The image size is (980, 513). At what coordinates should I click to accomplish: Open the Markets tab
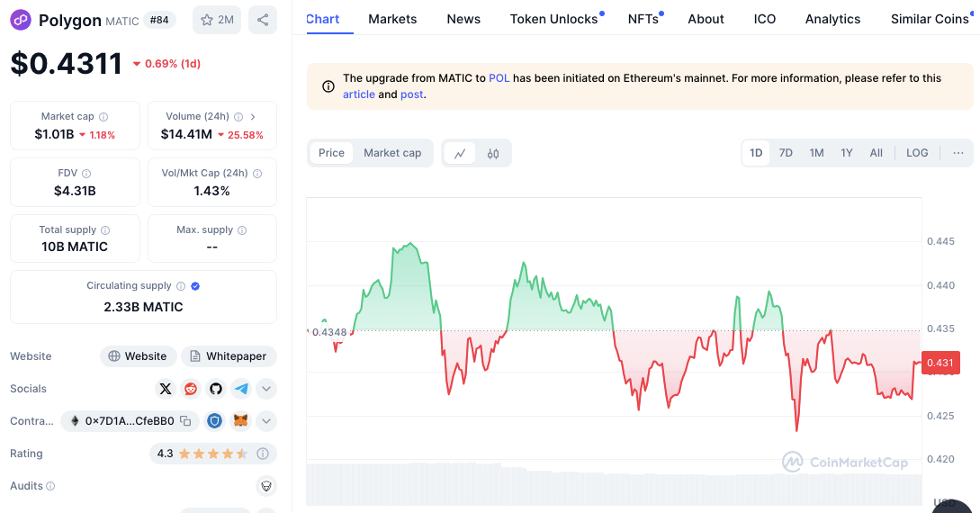(392, 20)
